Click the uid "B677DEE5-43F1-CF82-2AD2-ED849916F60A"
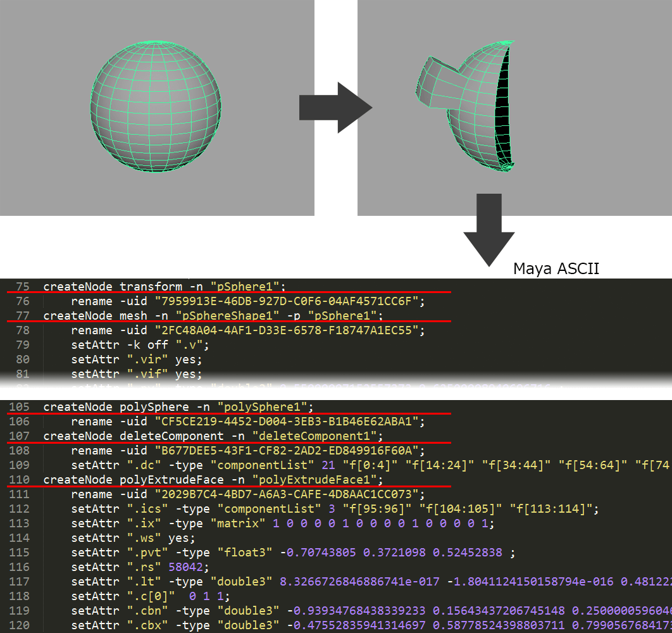Screen dimensions: 672x633 (x=286, y=450)
